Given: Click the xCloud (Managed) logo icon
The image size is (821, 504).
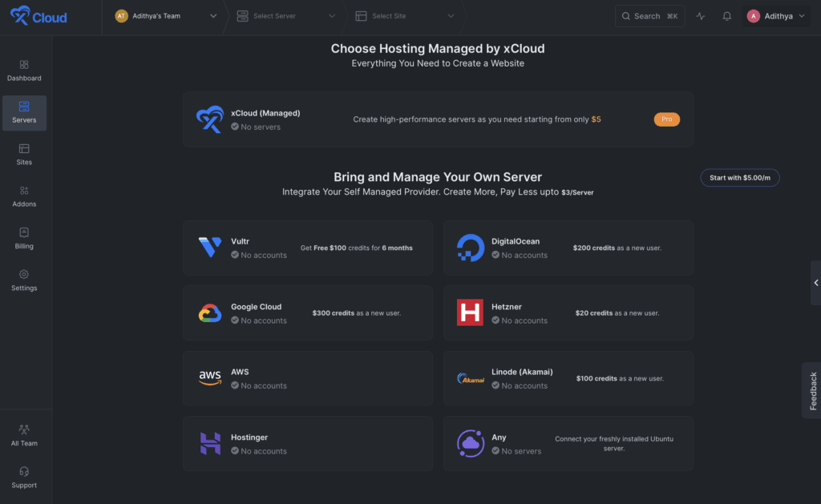Looking at the screenshot, I should 210,119.
